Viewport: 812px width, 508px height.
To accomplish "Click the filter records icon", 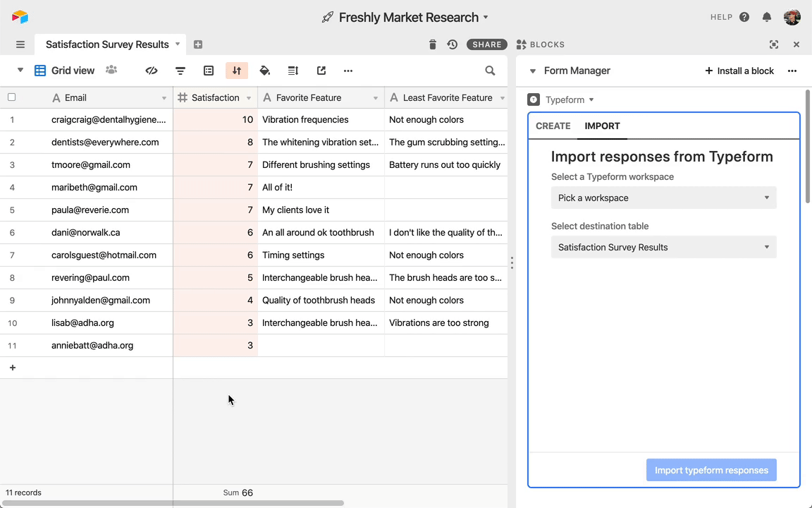I will tap(180, 71).
